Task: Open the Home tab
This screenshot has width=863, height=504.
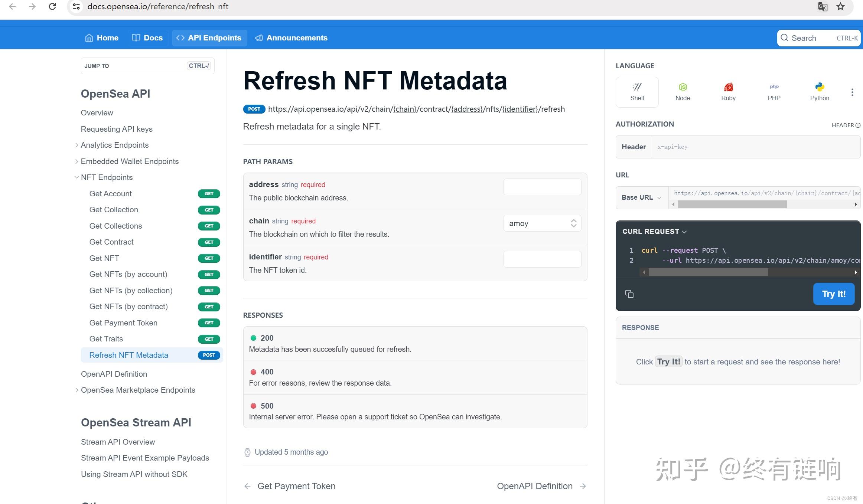Action: point(102,38)
